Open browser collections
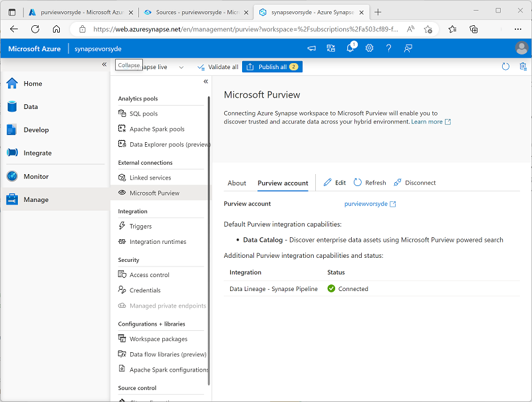 (x=473, y=29)
